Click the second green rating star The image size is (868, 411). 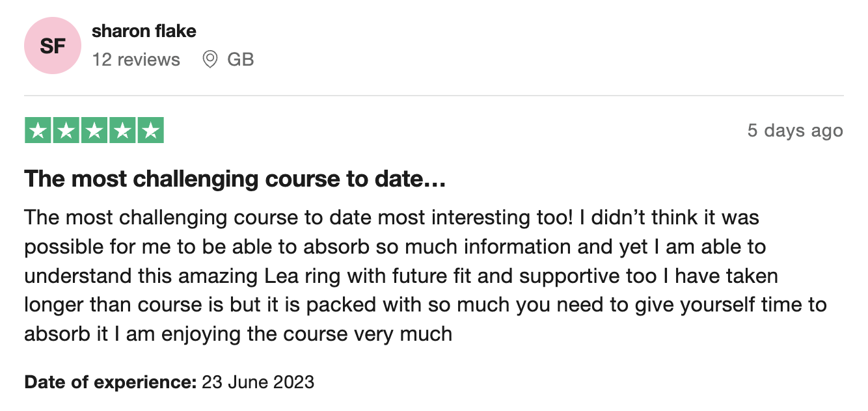pos(66,130)
